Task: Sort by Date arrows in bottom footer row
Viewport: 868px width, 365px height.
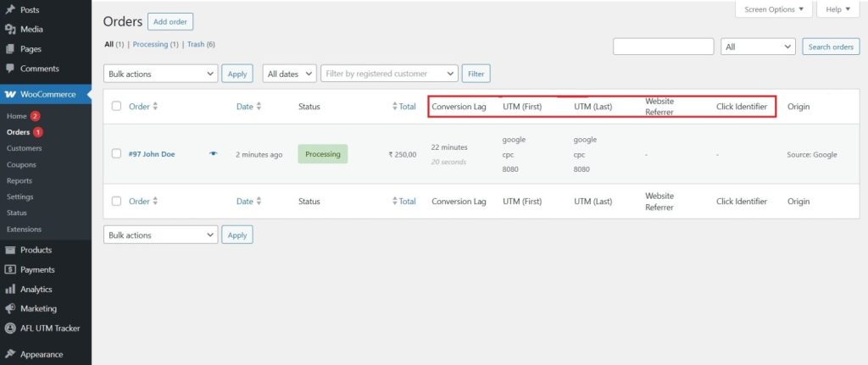Action: pos(259,202)
